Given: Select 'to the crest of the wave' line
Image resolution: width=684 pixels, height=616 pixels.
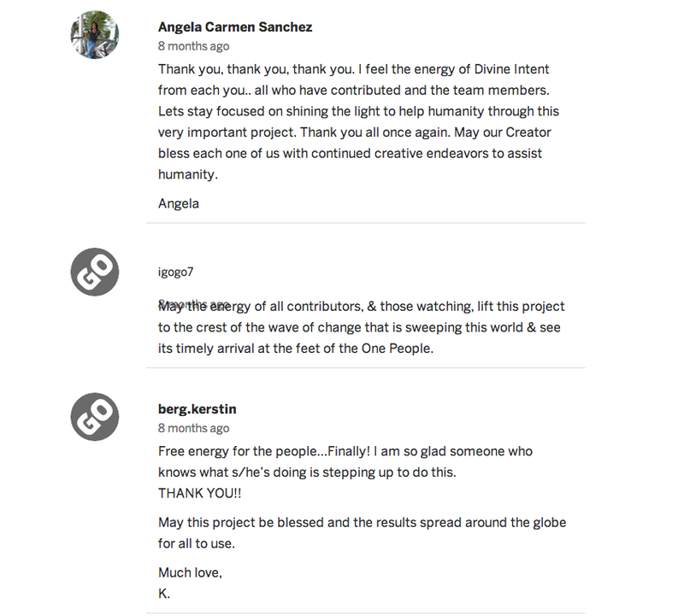Looking at the screenshot, I should tap(359, 327).
